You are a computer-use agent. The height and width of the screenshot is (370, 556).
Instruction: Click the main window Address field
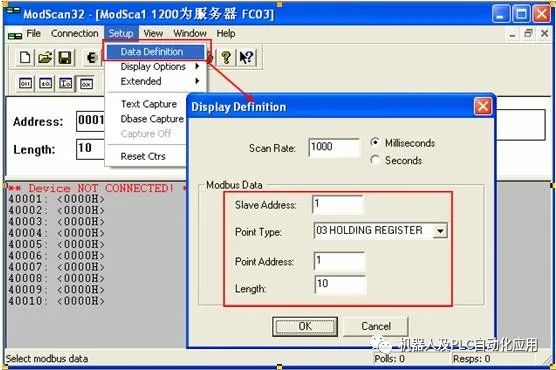point(90,121)
